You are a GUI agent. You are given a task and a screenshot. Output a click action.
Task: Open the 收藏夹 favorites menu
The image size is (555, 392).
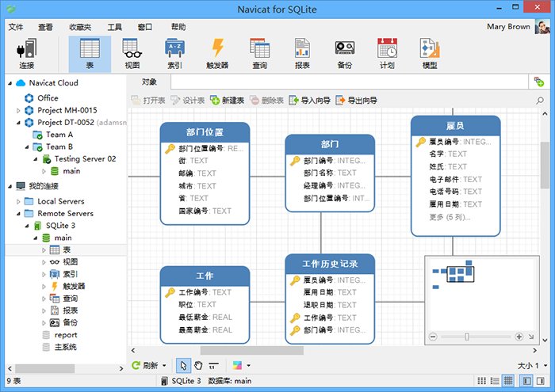80,27
